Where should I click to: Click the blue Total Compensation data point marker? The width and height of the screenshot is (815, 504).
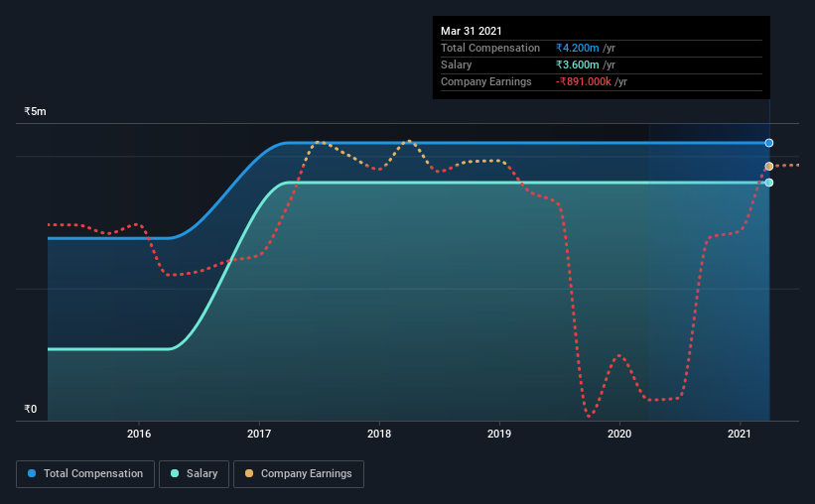768,143
